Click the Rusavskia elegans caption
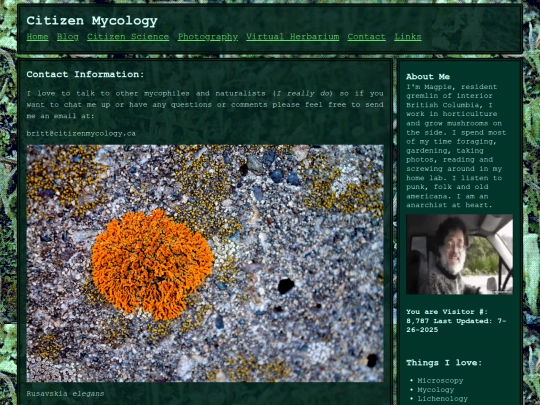The height and width of the screenshot is (405, 540). coord(65,393)
